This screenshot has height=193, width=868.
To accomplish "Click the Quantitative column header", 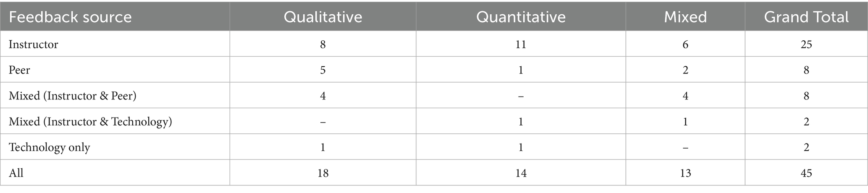I will tap(521, 17).
